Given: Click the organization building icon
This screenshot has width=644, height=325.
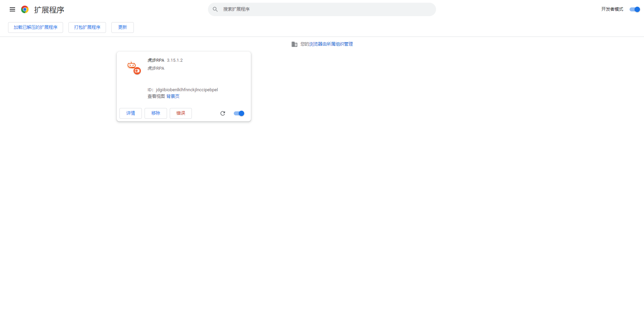Looking at the screenshot, I should click(294, 44).
